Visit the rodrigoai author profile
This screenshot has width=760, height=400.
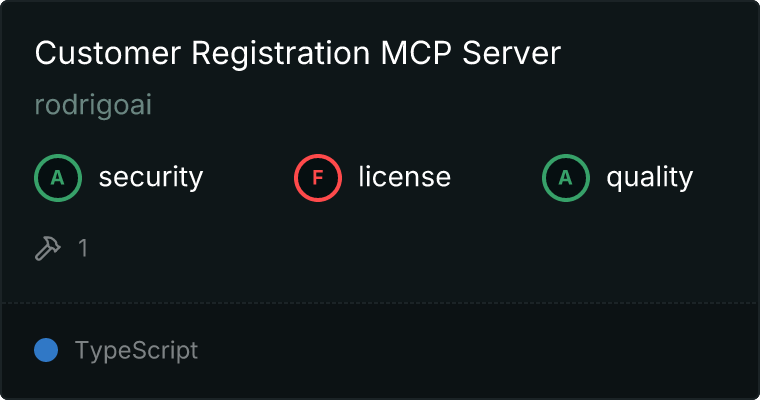pos(93,105)
